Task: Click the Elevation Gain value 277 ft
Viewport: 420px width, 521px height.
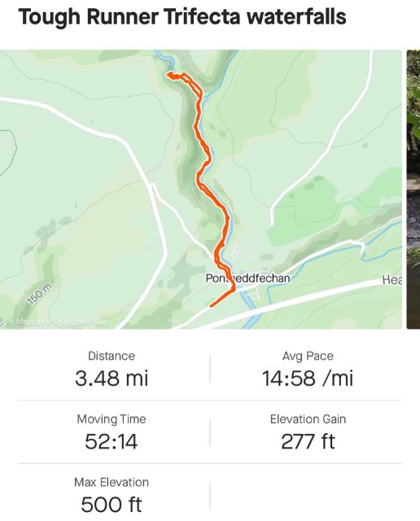Action: (x=308, y=441)
